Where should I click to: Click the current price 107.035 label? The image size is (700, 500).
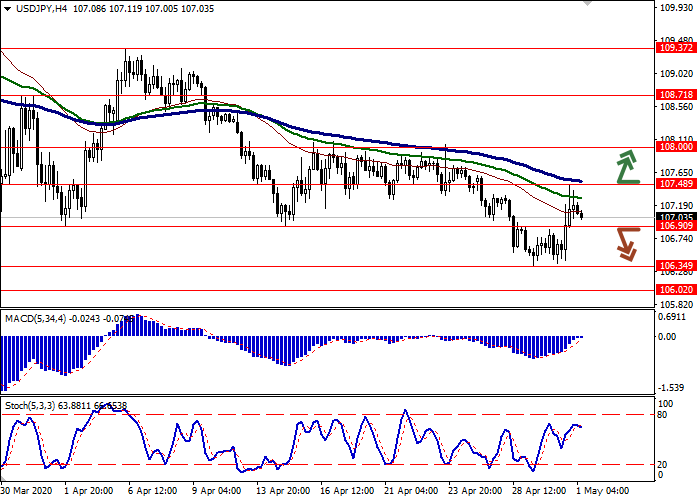point(676,217)
